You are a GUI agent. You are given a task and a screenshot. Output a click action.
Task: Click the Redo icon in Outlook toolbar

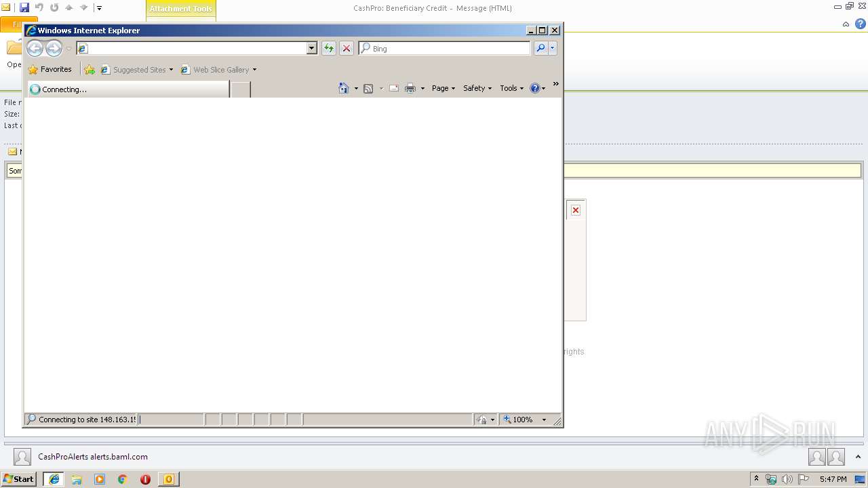click(54, 7)
